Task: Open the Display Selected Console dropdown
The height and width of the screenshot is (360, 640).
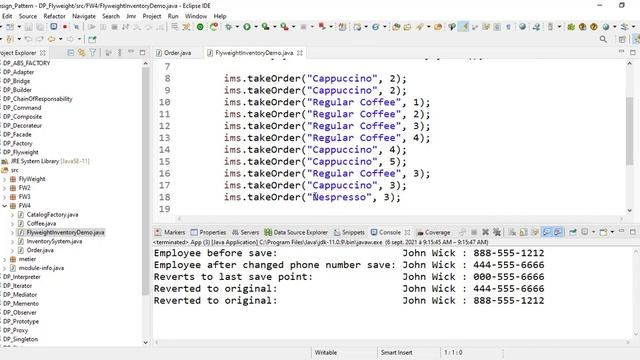Action: coord(593,232)
